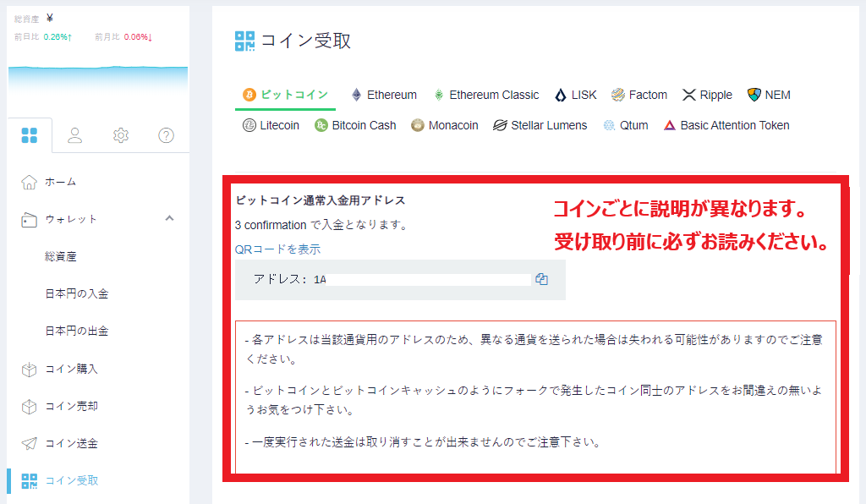Switch to the Ripple tab
Image resolution: width=866 pixels, height=504 pixels.
click(x=707, y=95)
